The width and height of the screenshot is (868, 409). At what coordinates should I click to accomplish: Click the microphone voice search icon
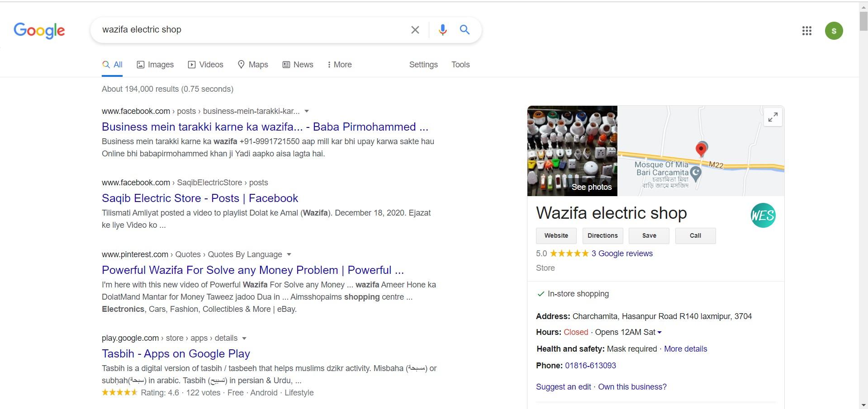(x=442, y=30)
